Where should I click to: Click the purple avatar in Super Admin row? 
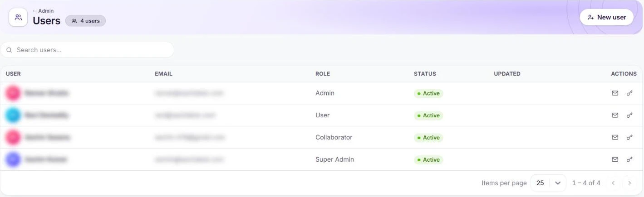coord(13,159)
